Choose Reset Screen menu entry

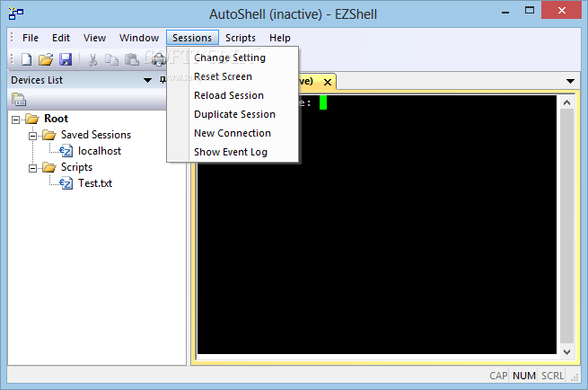(233, 76)
